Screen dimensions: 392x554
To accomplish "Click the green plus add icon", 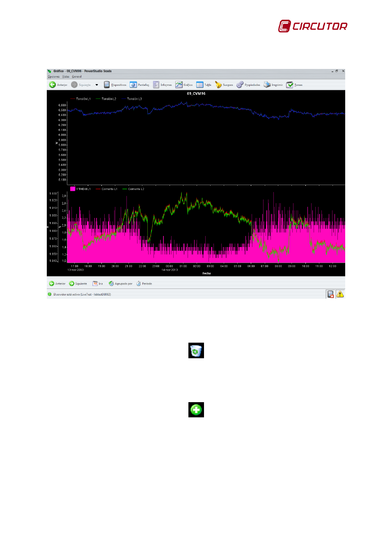I will (x=196, y=410).
